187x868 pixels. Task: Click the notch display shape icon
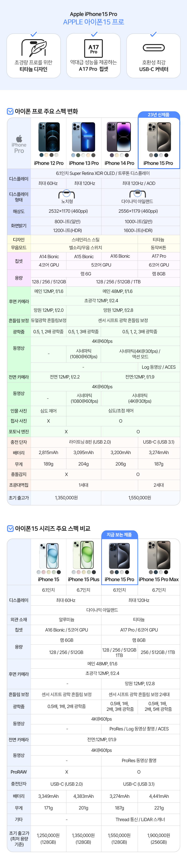tap(66, 194)
